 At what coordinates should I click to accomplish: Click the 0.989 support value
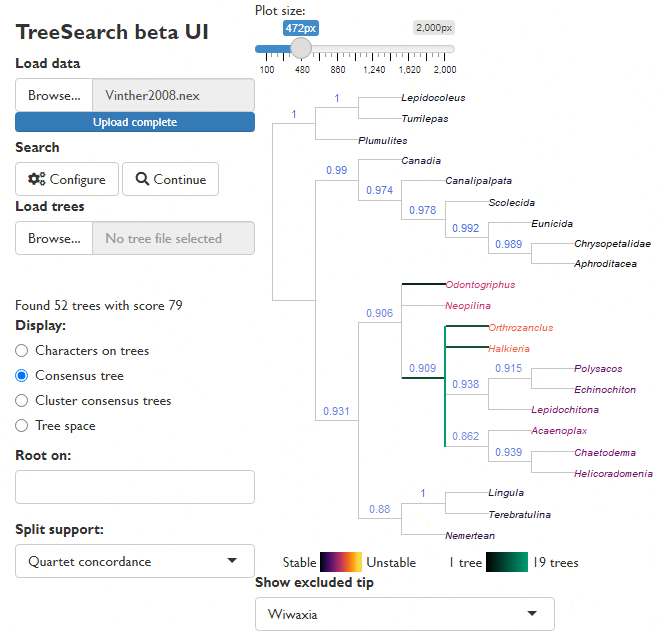pos(509,244)
